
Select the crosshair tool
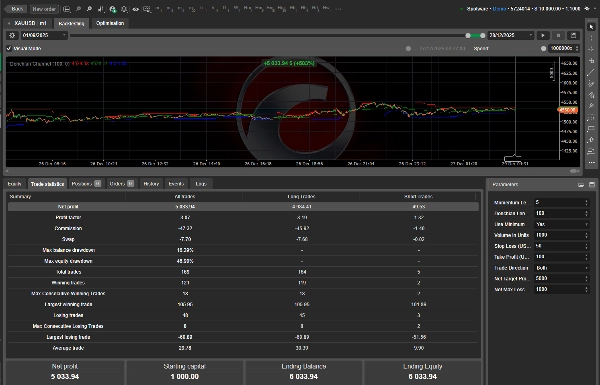coord(592,49)
